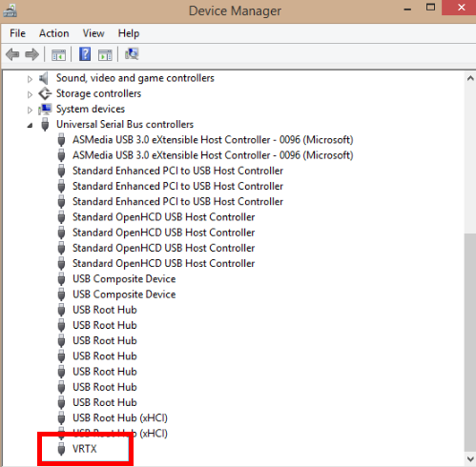
Task: Click the Back arrow toolbar icon
Action: pyautogui.click(x=12, y=54)
